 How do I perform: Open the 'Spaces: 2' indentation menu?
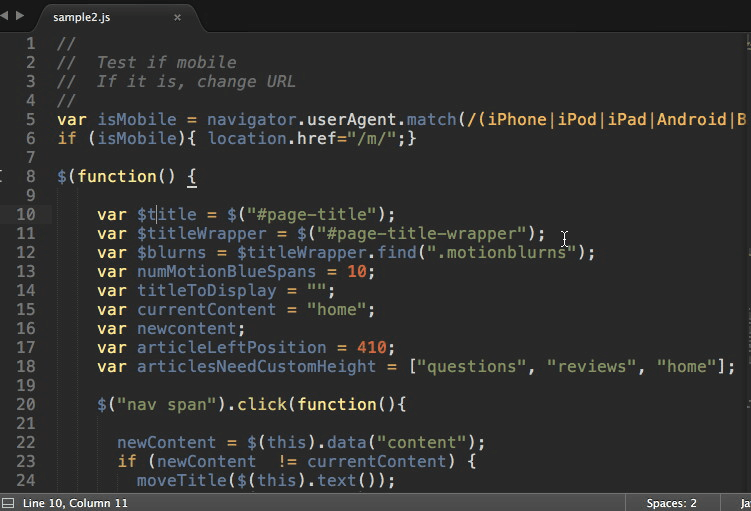(671, 503)
